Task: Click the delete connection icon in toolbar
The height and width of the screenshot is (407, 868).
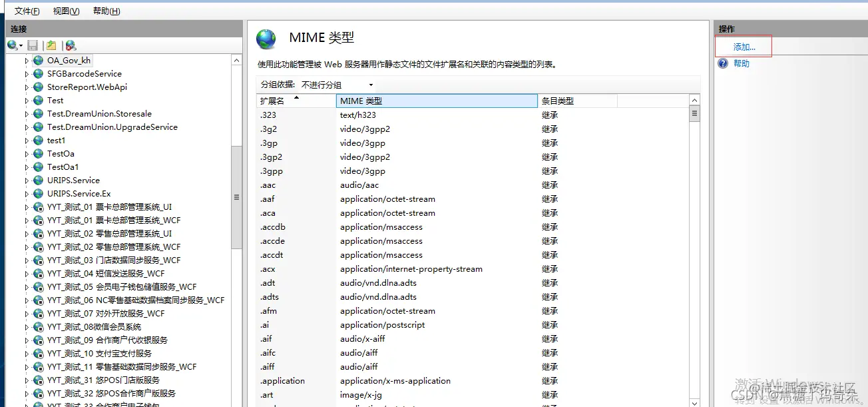Action: click(x=71, y=45)
